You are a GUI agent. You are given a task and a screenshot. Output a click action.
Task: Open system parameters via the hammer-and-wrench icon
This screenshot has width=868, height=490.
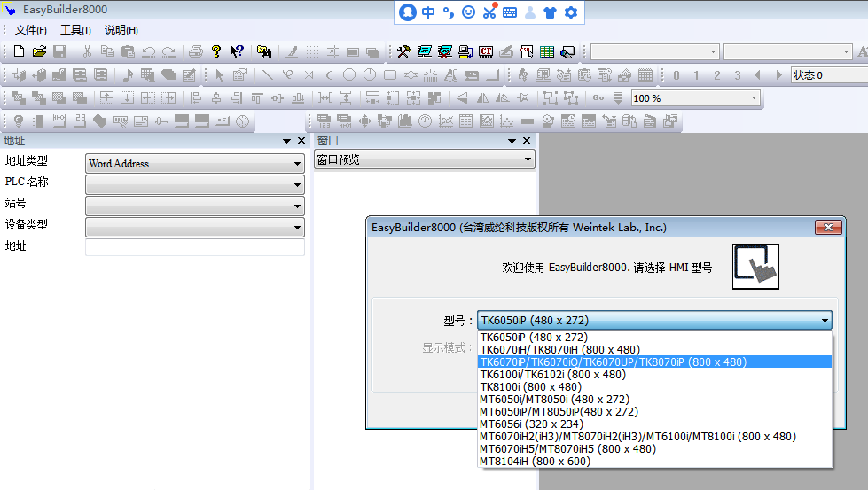pos(403,52)
